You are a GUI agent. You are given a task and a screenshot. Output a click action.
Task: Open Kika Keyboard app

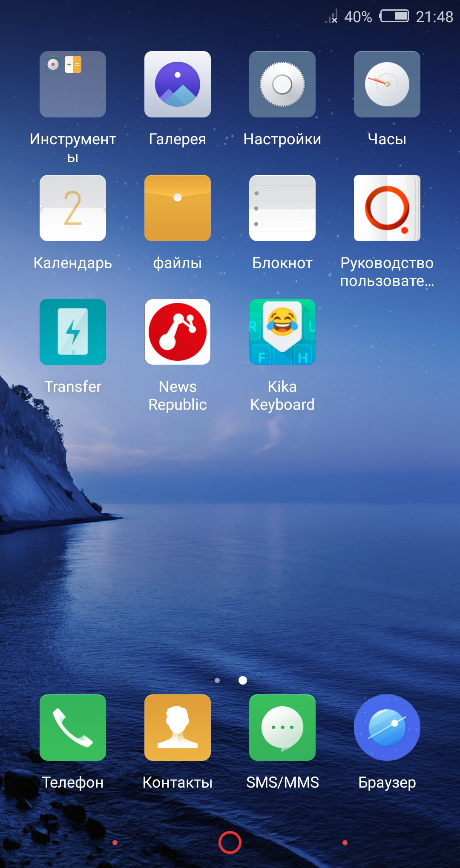[282, 332]
